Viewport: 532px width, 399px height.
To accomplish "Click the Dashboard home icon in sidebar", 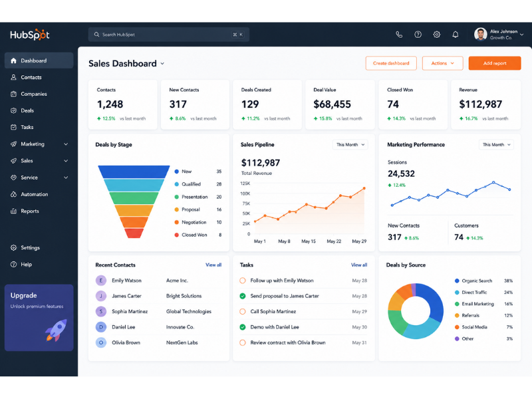I will (x=13, y=61).
